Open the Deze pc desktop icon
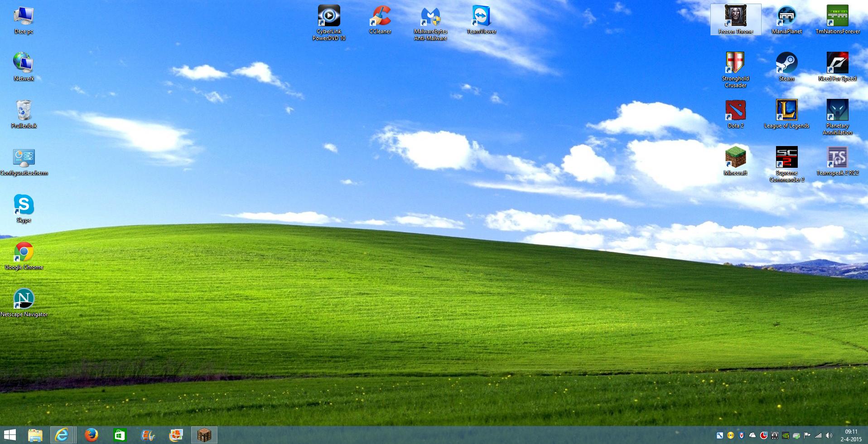Screen dimensions: 868x444 [24, 20]
